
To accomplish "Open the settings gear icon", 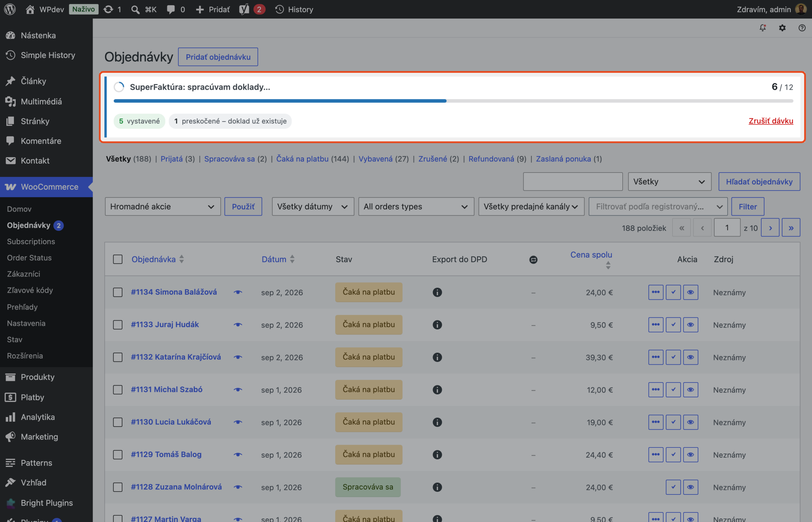I will click(x=782, y=28).
